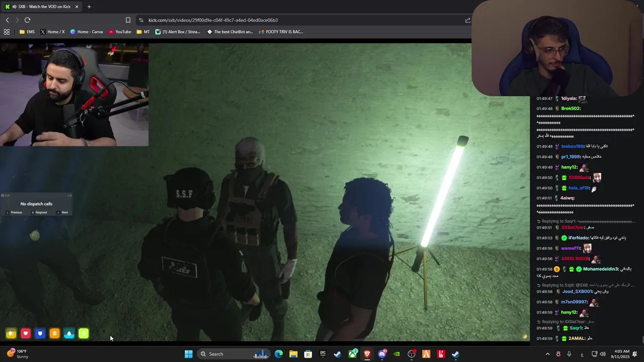Image resolution: width=644 pixels, height=362 pixels.
Task: Click username Mohamedeldin3 in chat
Action: 601,269
